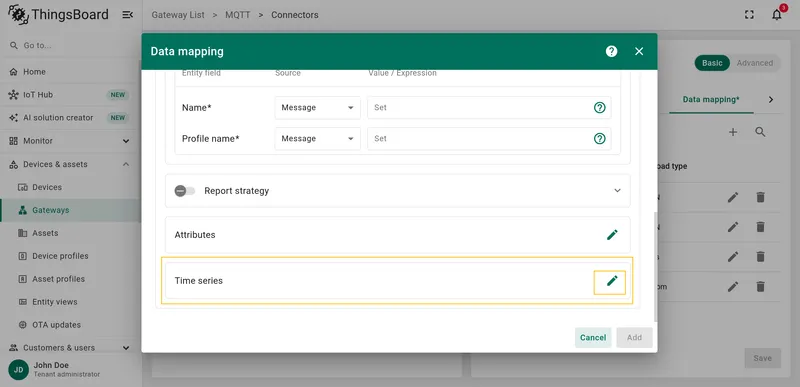
Task: Open Data mapping dialog help icon
Action: (611, 51)
